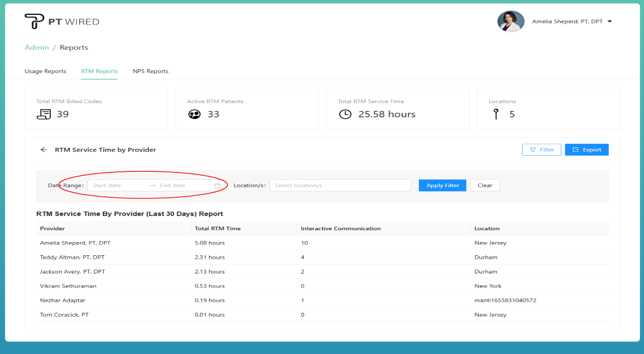Click the back arrow beside RTM Service Time

(44, 150)
